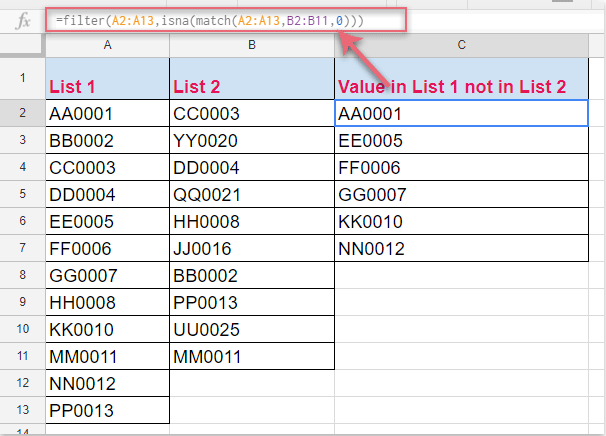Select row 8 header
Screen dimensions: 606x436
(x=22, y=275)
